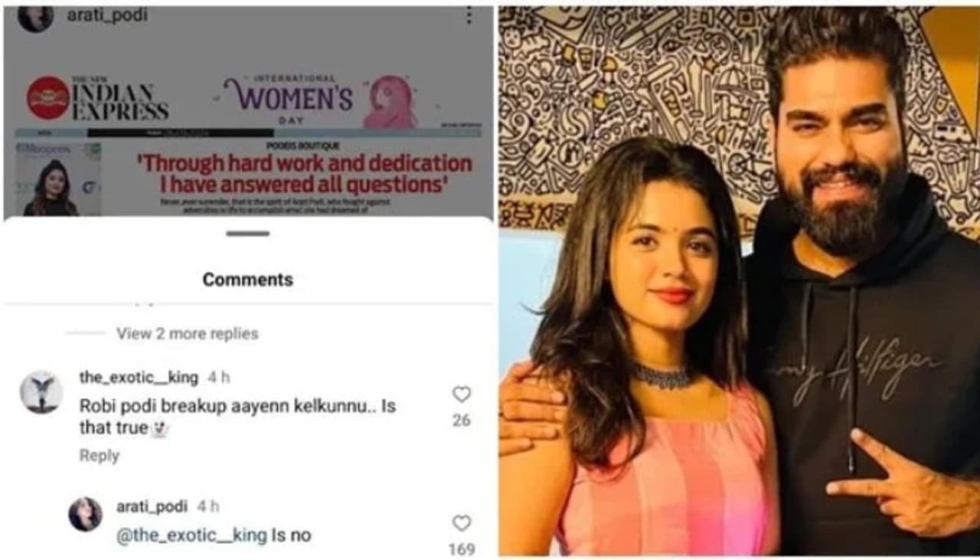Select the Comments header title
980x560 pixels.
tap(247, 280)
